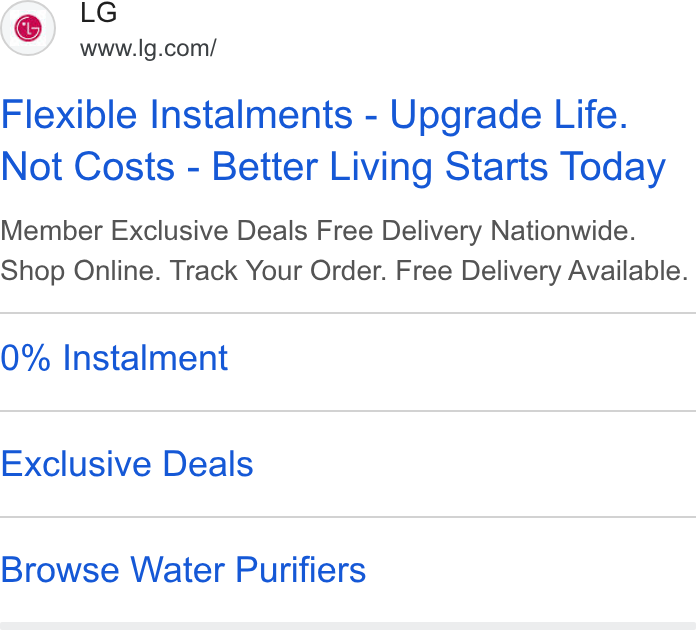Click the red LG logo favicon
Image resolution: width=696 pixels, height=630 pixels.
[28, 28]
